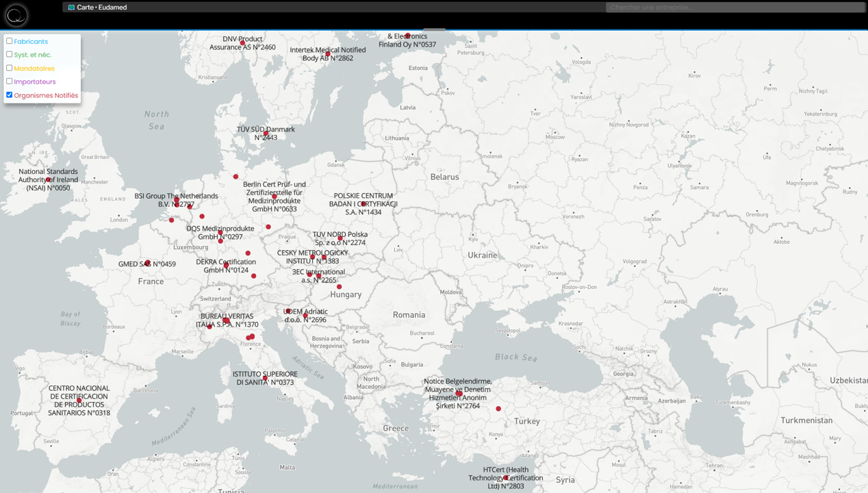Open the Carte • Eudamed tab
Image resolution: width=868 pixels, height=493 pixels.
pos(97,8)
